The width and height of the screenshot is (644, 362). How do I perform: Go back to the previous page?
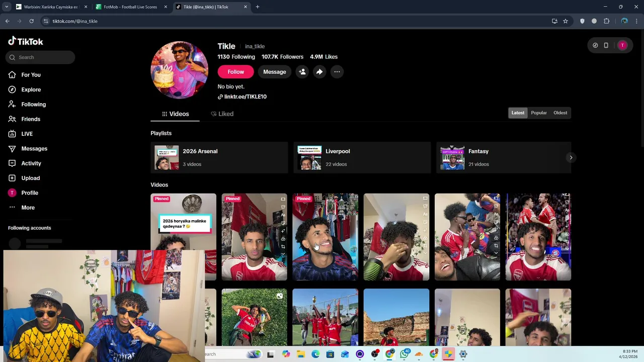pyautogui.click(x=7, y=21)
